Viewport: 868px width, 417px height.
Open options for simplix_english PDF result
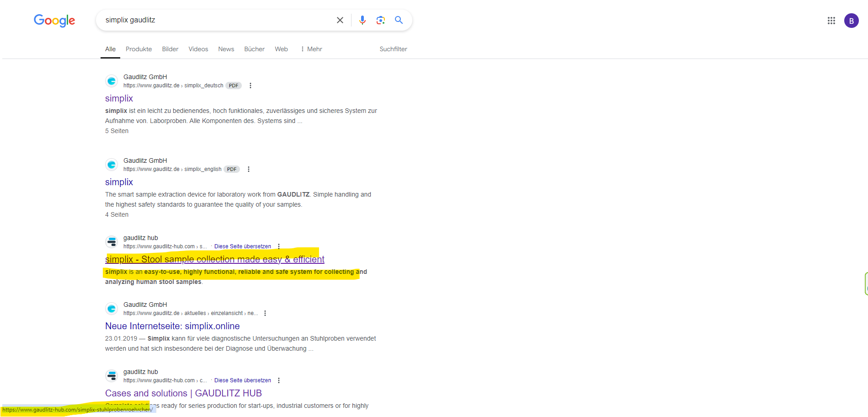[249, 169]
